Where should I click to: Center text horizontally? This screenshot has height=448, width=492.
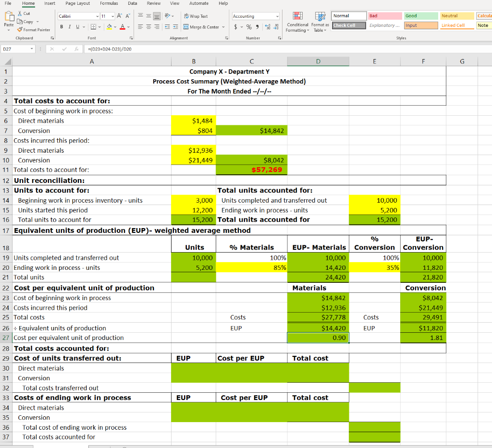click(x=149, y=27)
